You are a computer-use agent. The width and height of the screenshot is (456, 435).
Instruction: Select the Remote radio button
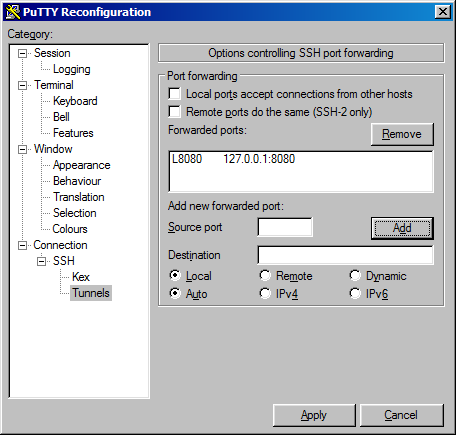pos(265,275)
